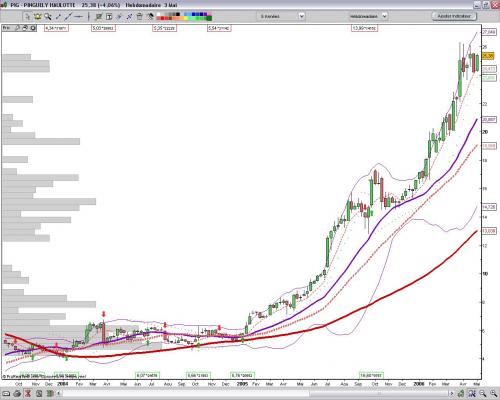Click the last gear icon in Prix panel header
500x400 pixels.
[x=33, y=28]
